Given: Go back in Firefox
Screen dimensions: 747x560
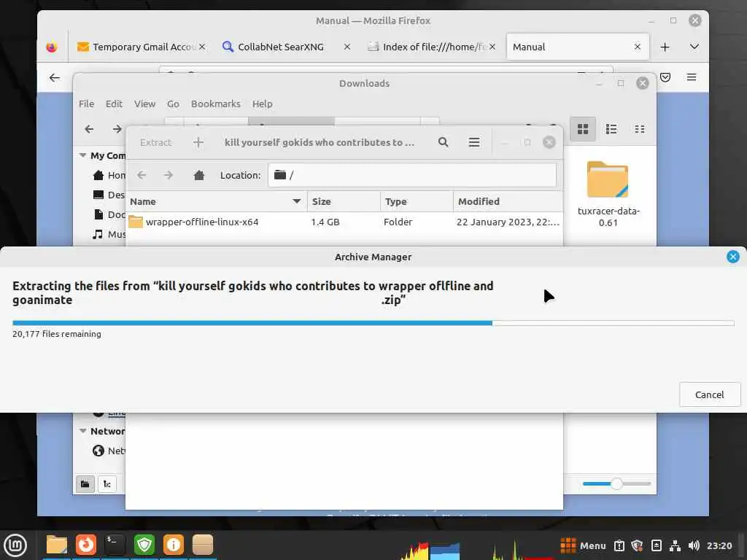Looking at the screenshot, I should (x=55, y=77).
